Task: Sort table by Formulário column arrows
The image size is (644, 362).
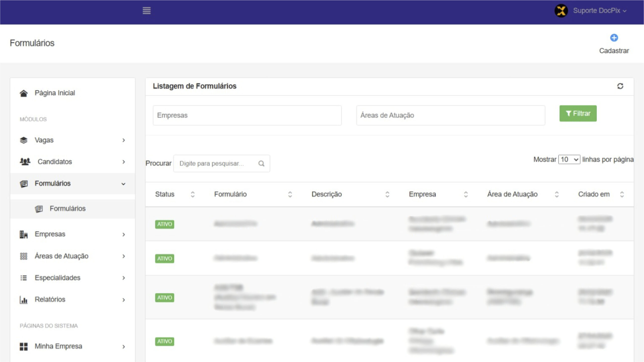Action: tap(290, 194)
